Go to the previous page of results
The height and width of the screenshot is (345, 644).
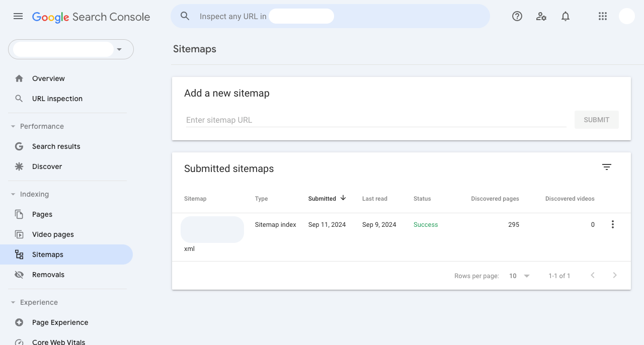(593, 275)
